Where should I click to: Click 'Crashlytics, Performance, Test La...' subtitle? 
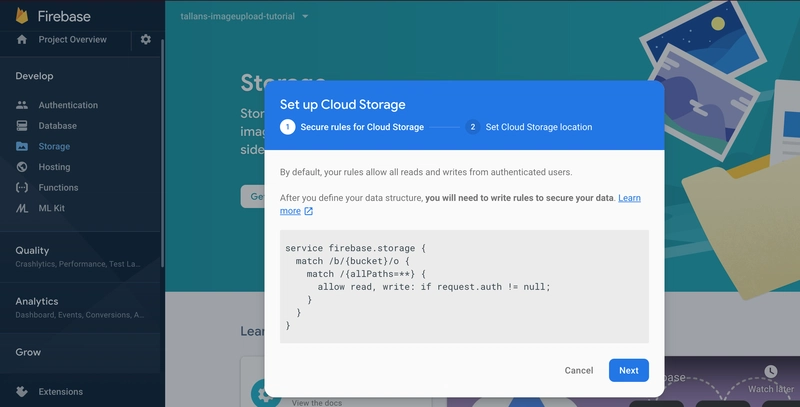pyautogui.click(x=78, y=264)
